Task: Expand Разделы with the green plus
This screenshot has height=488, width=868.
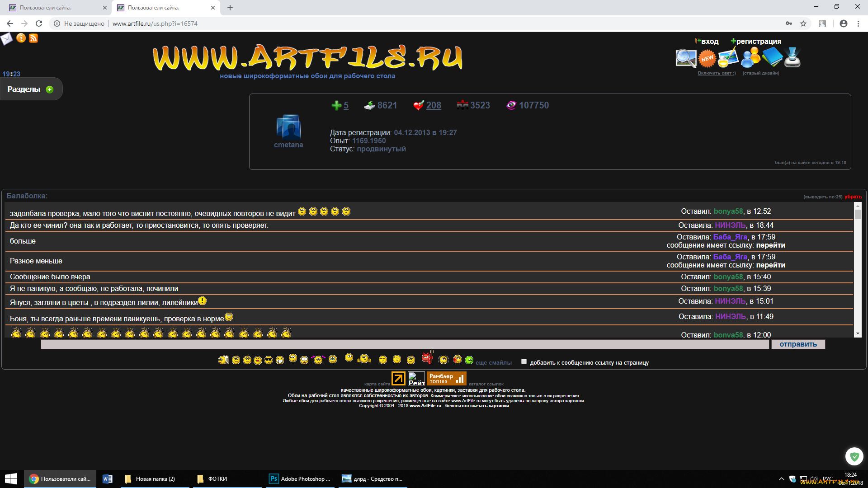Action: [49, 89]
